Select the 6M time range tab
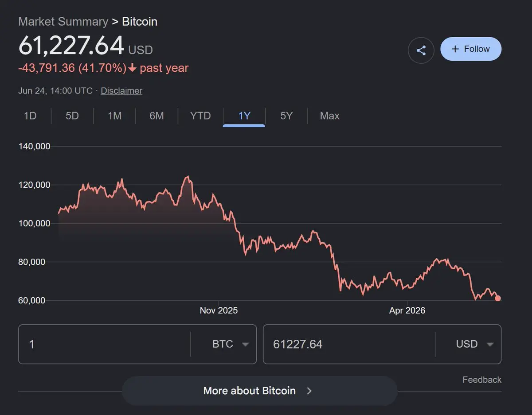Image resolution: width=532 pixels, height=415 pixels. tap(156, 116)
